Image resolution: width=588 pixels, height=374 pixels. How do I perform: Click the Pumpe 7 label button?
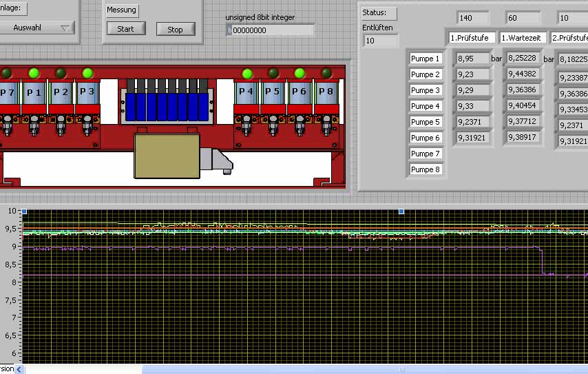(x=426, y=154)
